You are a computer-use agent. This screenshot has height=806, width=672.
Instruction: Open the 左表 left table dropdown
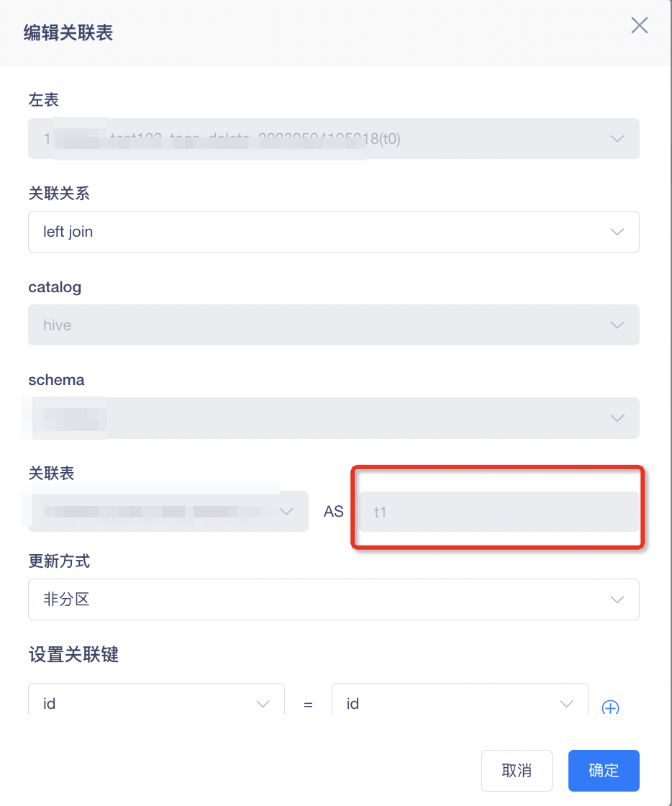(x=333, y=139)
